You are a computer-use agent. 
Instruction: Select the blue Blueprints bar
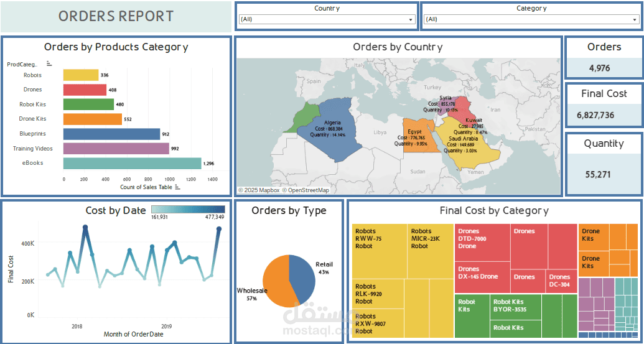click(111, 134)
